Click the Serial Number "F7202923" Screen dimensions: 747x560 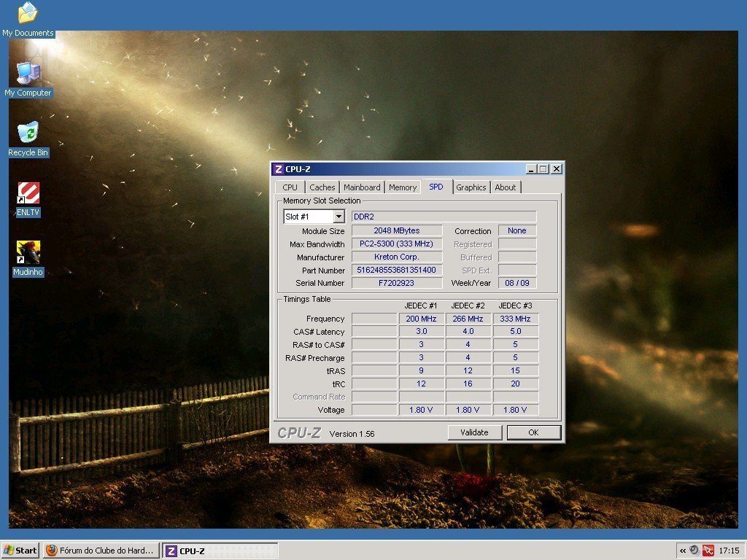[397, 283]
